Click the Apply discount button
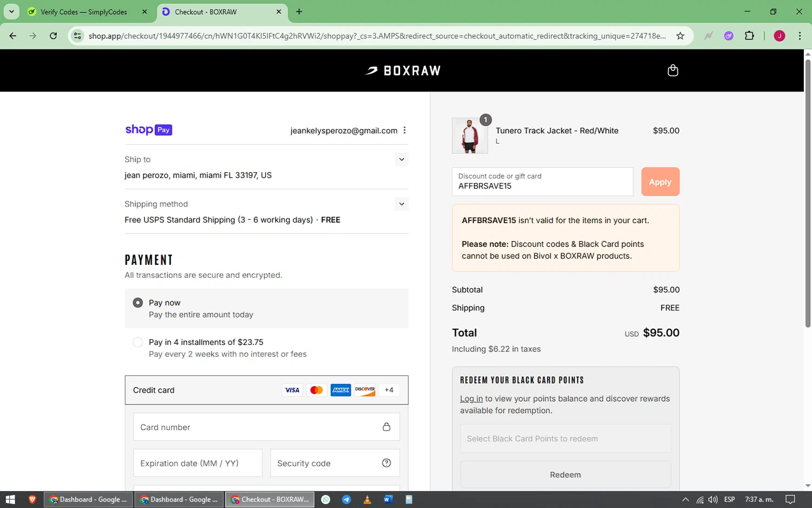 pos(660,182)
